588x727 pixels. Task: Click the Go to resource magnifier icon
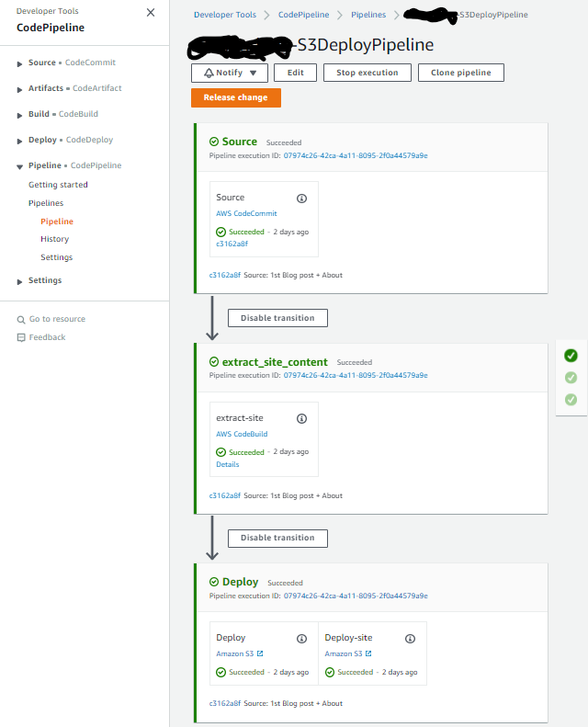click(x=21, y=320)
